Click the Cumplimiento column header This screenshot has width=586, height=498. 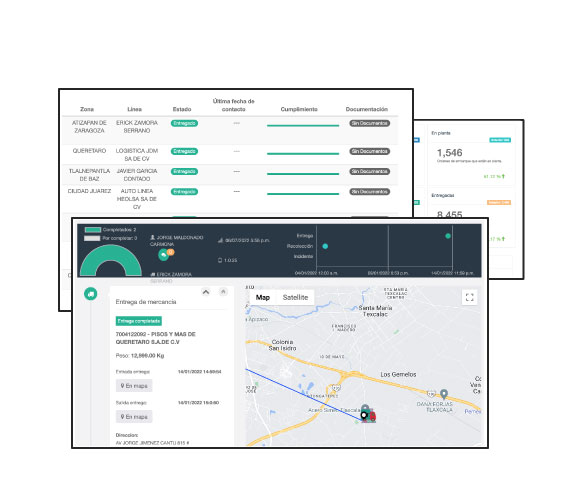point(299,109)
